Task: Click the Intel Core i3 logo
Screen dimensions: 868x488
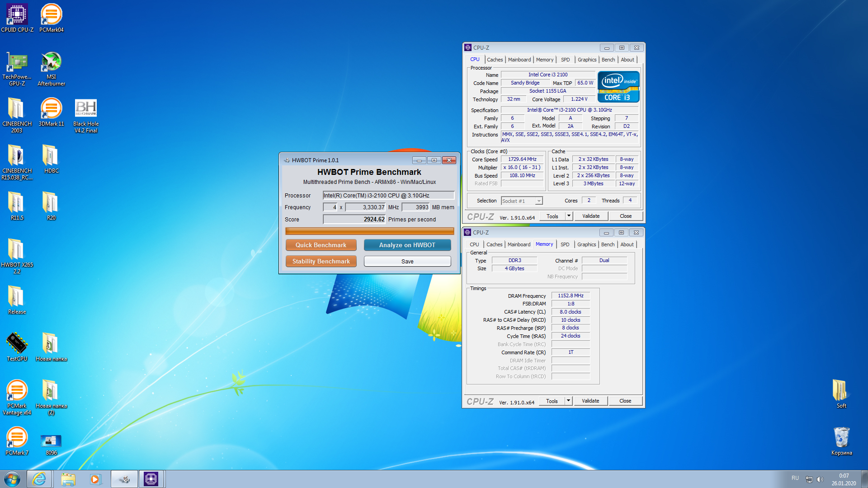Action: tap(618, 87)
